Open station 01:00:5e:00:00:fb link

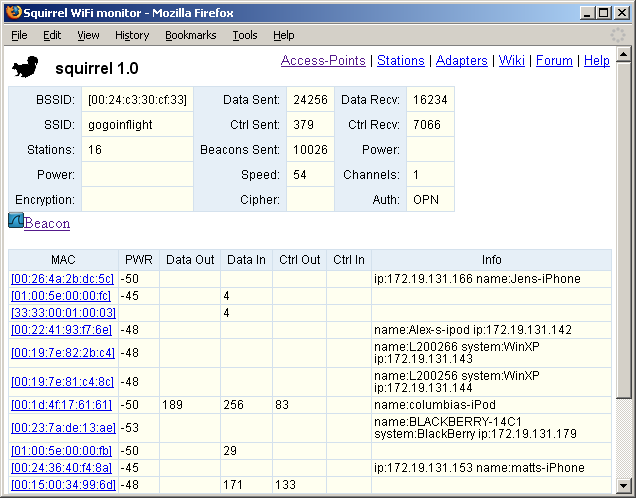click(x=61, y=451)
